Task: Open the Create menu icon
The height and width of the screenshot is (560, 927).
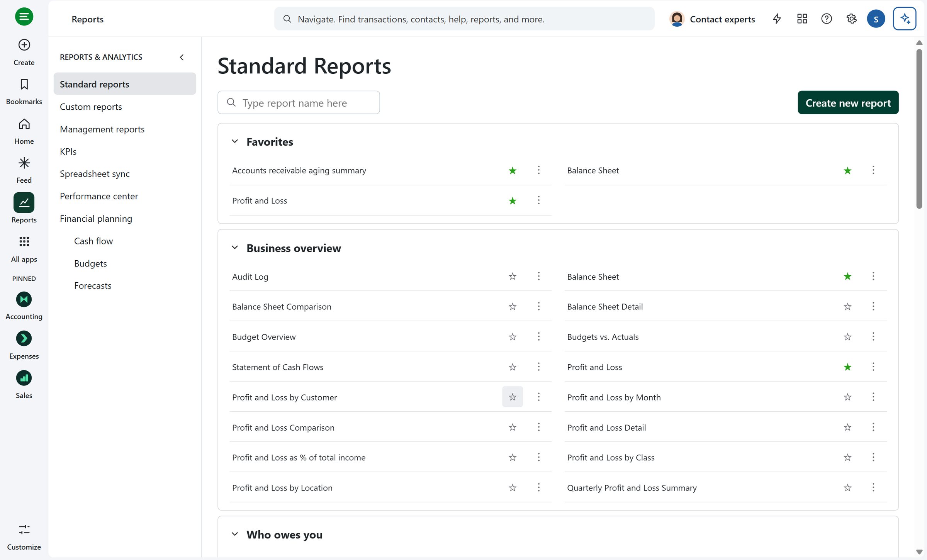Action: (x=24, y=45)
